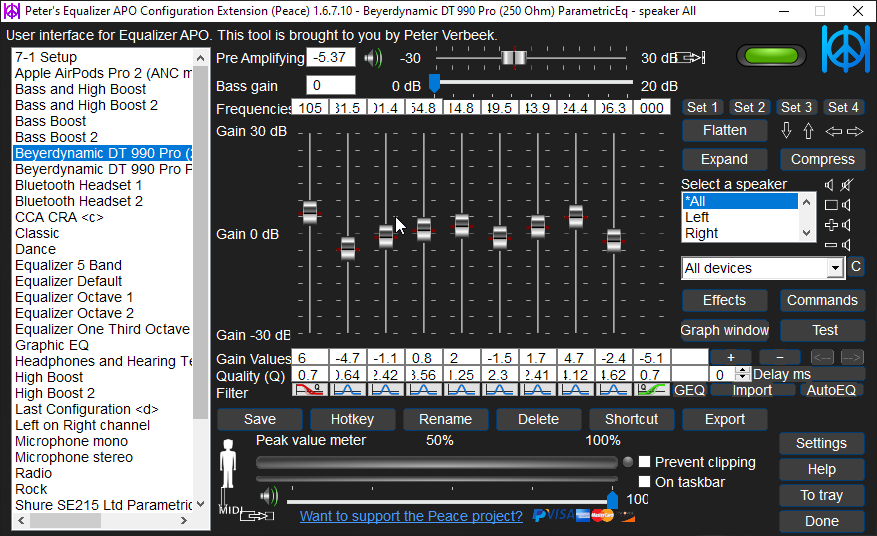Screen dimensions: 877x536
Task: Click the speaker icon beside the volume slider
Action: (x=269, y=496)
